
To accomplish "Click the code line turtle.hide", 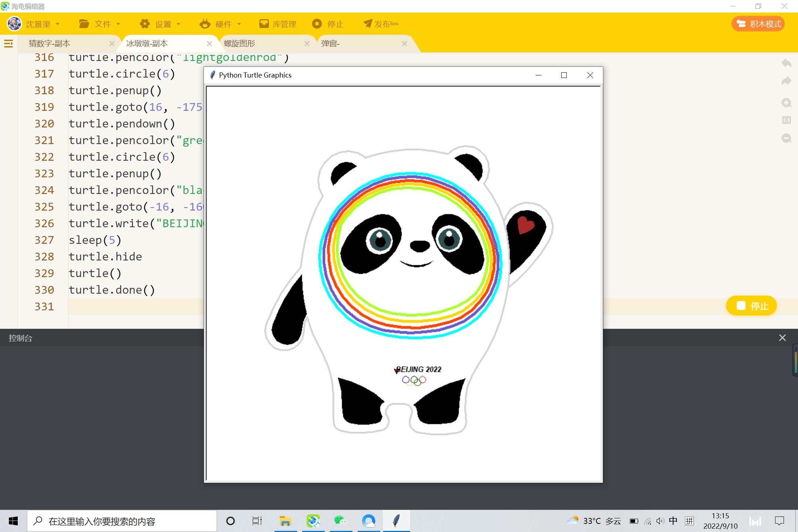I will (105, 257).
